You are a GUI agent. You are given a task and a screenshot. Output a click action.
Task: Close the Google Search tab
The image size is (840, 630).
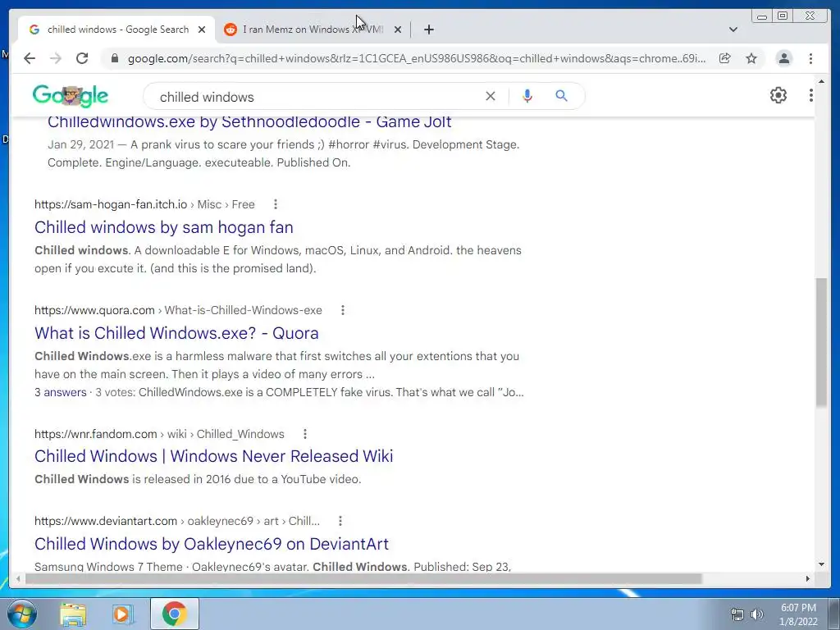point(202,30)
